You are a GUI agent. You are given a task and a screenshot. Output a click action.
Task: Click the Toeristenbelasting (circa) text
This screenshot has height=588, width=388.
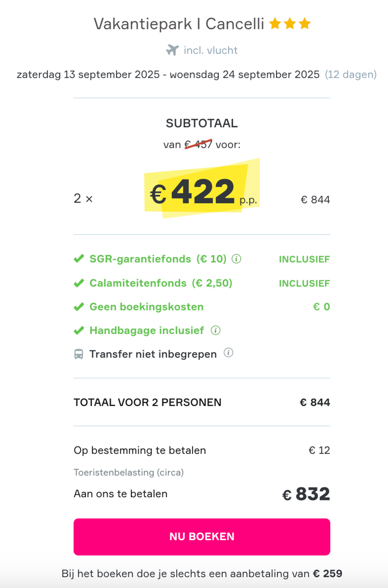coord(128,472)
